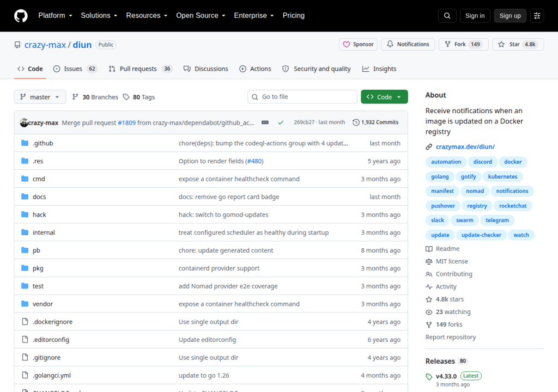
Task: Star the diun repository
Action: [x=518, y=45]
